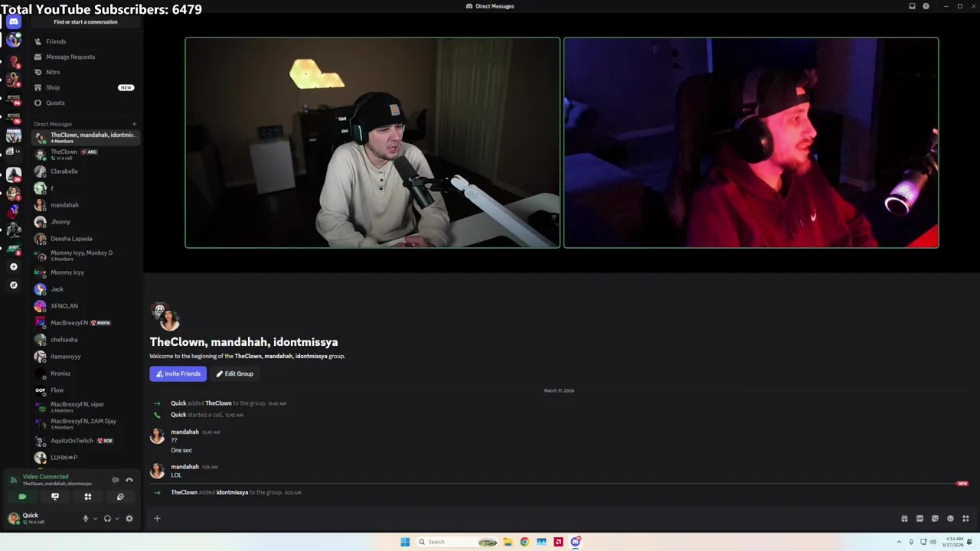This screenshot has height=551, width=980.
Task: Open Jhonny direct message
Action: [x=84, y=222]
